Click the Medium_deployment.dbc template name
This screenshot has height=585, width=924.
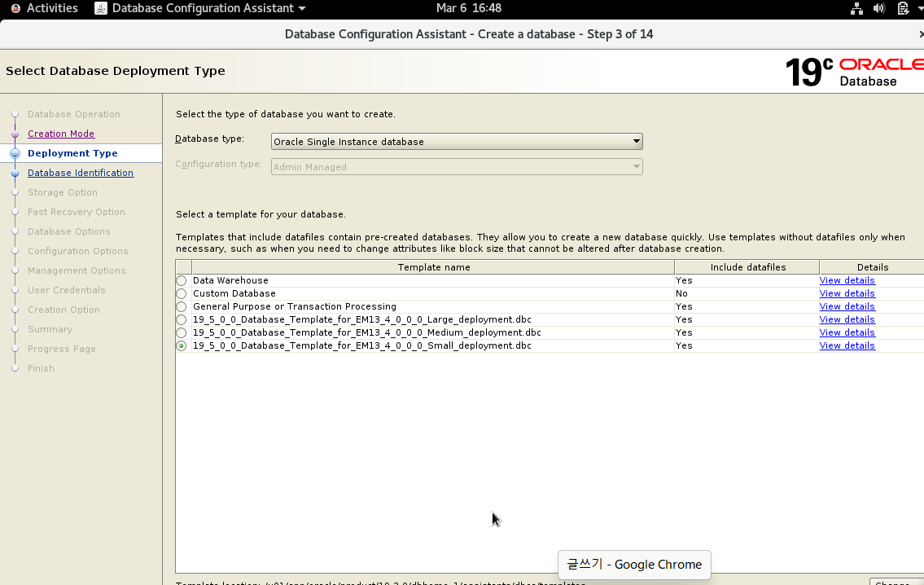pos(367,332)
